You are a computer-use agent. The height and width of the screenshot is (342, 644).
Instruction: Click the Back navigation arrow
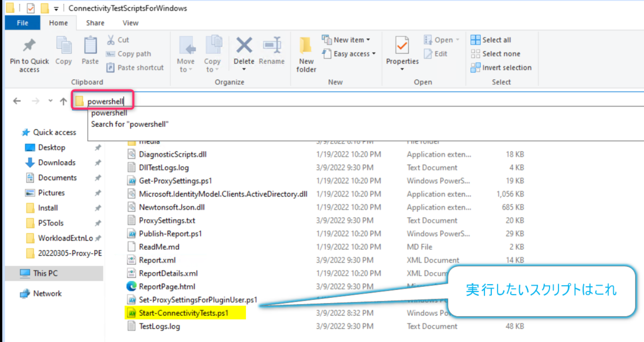point(17,101)
